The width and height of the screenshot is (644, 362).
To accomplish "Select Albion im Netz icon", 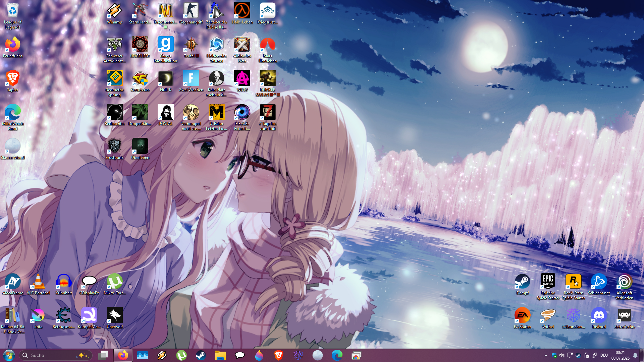I will (242, 50).
